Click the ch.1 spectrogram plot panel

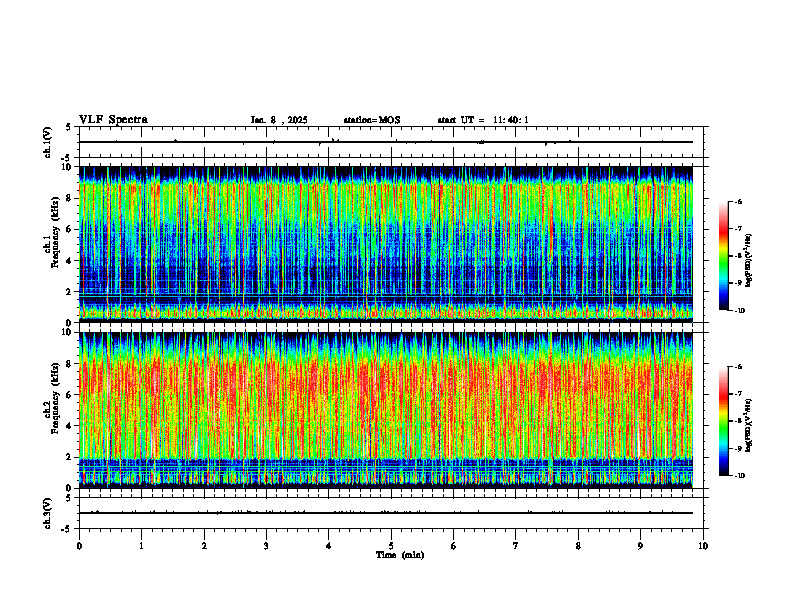point(386,244)
